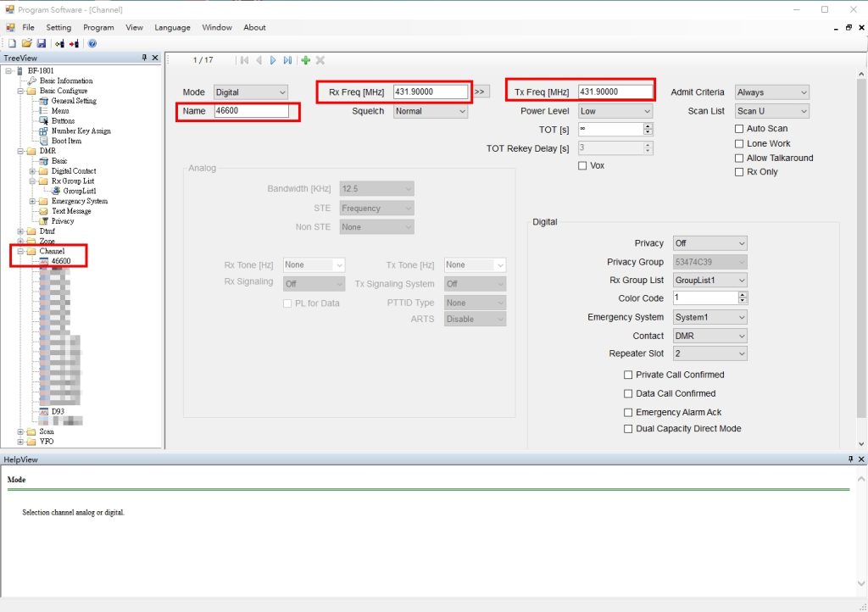Toggle the Vox checkbox
The image size is (868, 612).
(x=582, y=165)
